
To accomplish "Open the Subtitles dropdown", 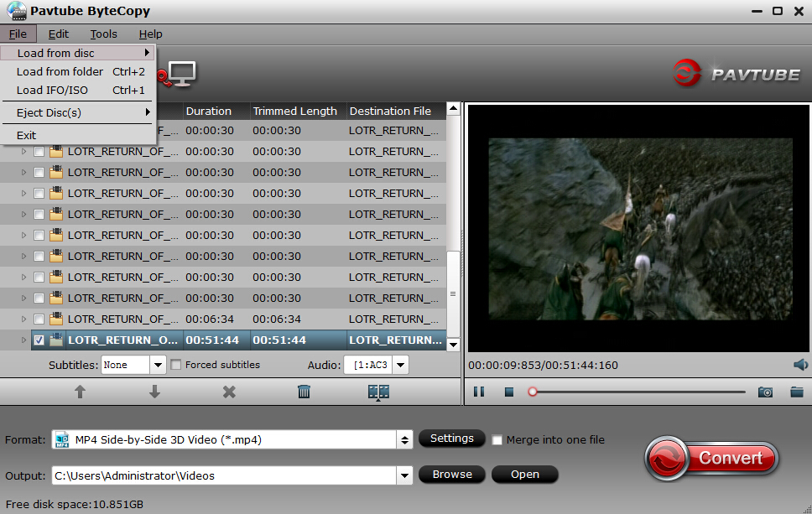I will pyautogui.click(x=158, y=365).
